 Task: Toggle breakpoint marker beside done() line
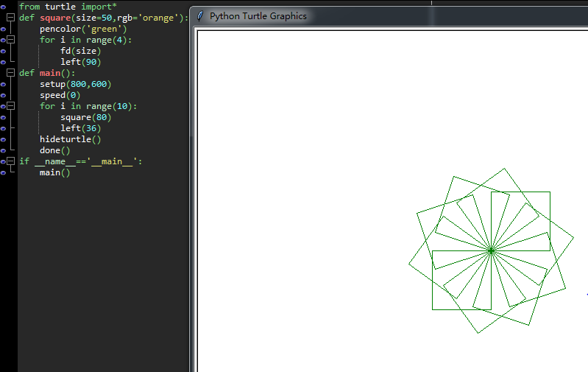pyautogui.click(x=3, y=150)
